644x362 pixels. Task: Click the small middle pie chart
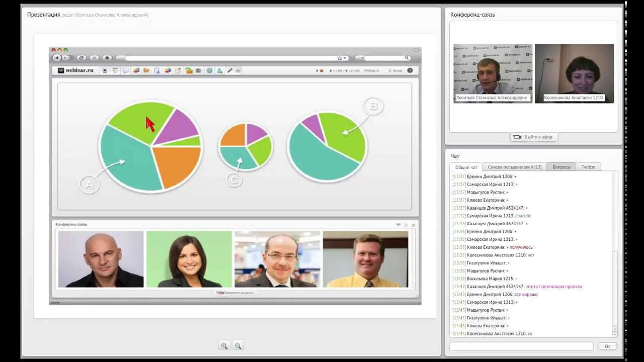(x=246, y=147)
